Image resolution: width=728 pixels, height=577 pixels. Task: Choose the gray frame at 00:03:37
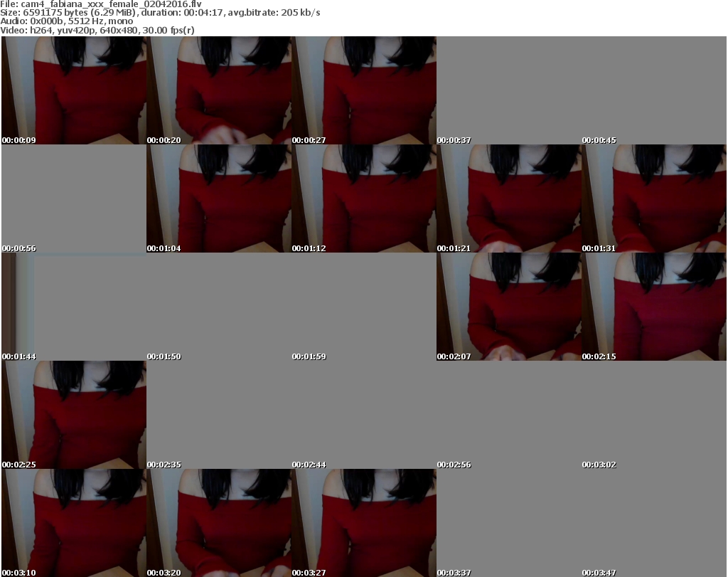click(509, 523)
